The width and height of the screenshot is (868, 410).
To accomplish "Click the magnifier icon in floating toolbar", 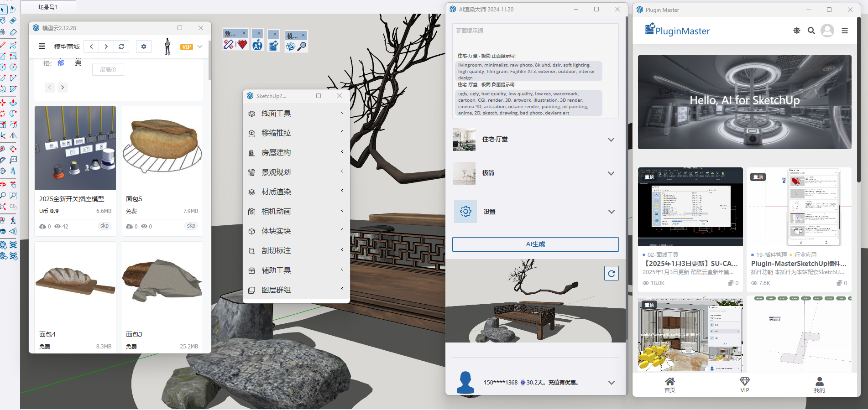I will 302,46.
